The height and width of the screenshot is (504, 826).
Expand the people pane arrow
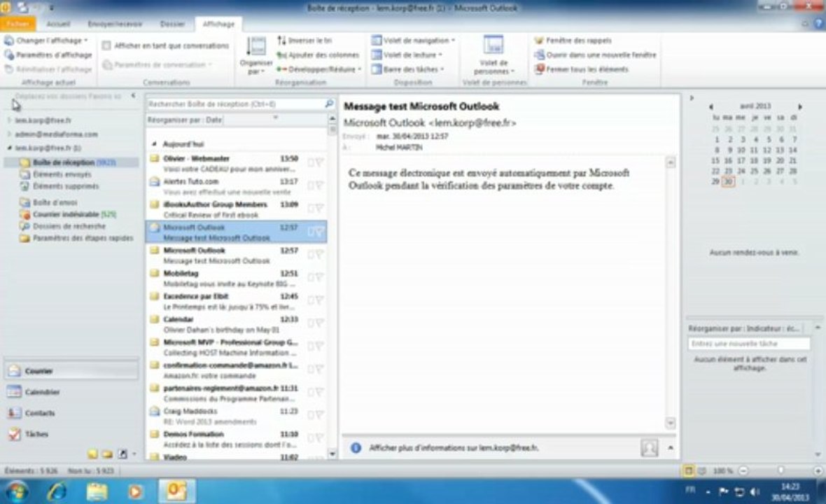click(x=671, y=447)
